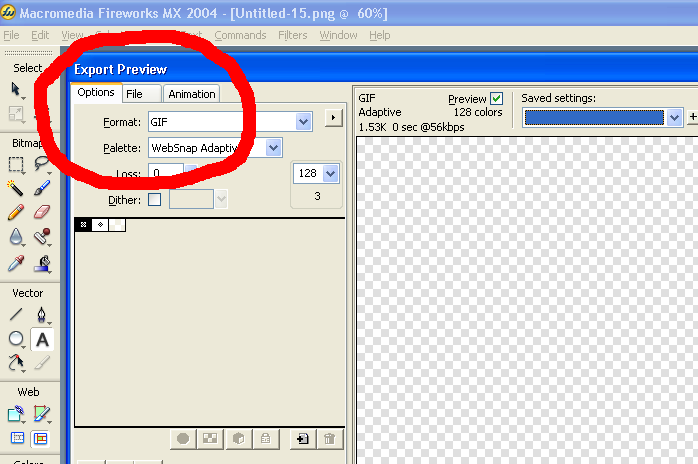Click Hide slices and hotspots icon
This screenshot has width=698, height=464.
17,439
